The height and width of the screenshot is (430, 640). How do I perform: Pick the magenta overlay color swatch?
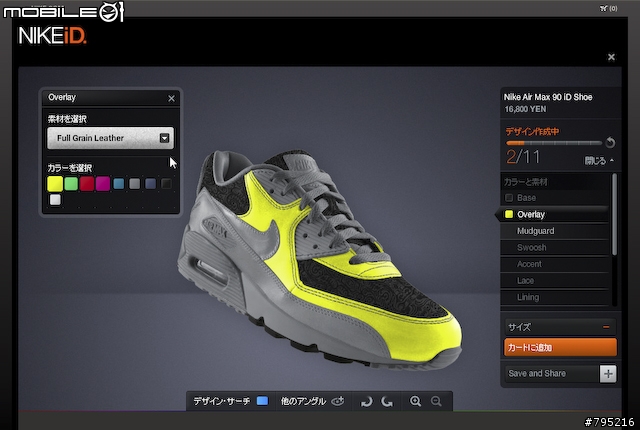point(103,184)
